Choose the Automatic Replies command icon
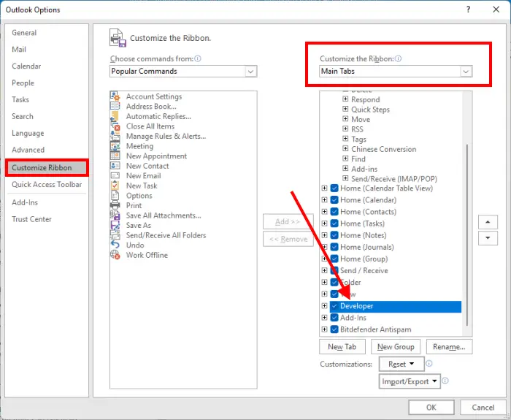This screenshot has height=420, width=511. (x=115, y=116)
